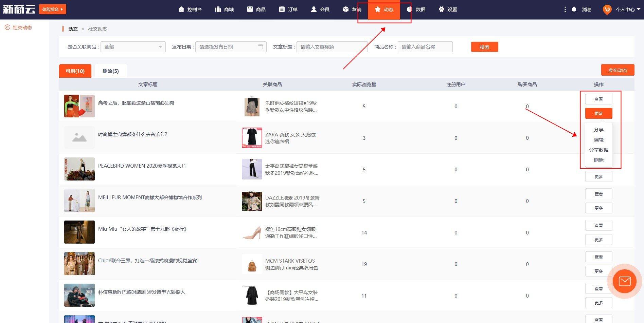The height and width of the screenshot is (323, 644).
Task: Click the 商品名称 input field
Action: click(425, 47)
